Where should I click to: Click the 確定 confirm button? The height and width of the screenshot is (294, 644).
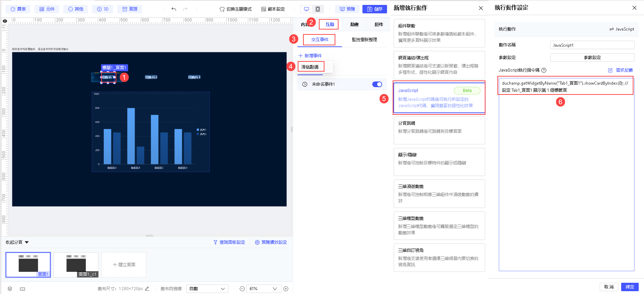(x=630, y=287)
